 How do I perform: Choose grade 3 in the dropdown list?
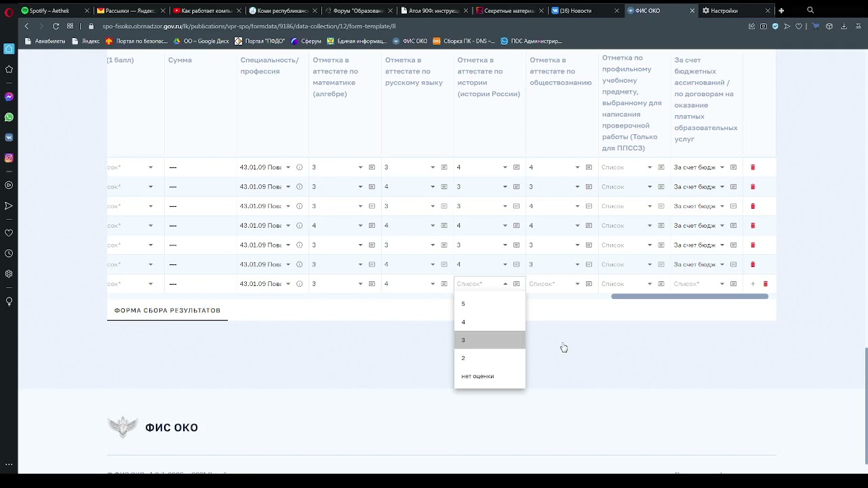pyautogui.click(x=490, y=340)
